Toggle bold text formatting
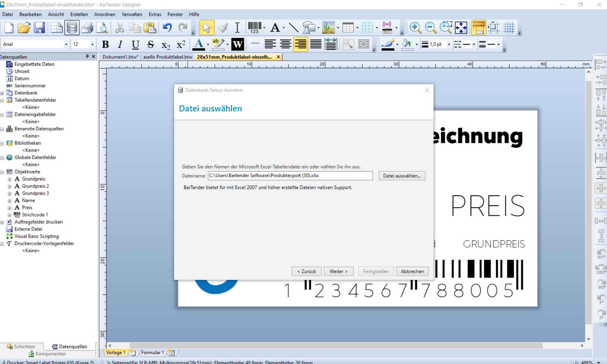607x364 pixels. point(105,45)
